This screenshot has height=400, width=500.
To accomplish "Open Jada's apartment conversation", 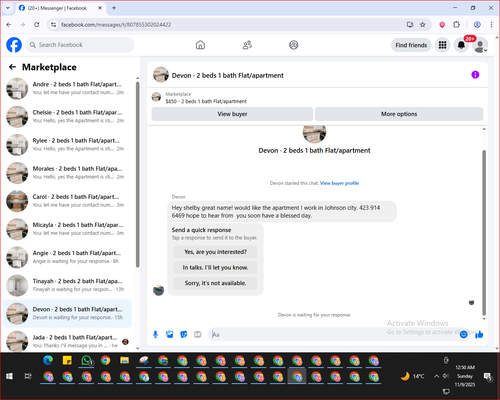I will tap(68, 341).
